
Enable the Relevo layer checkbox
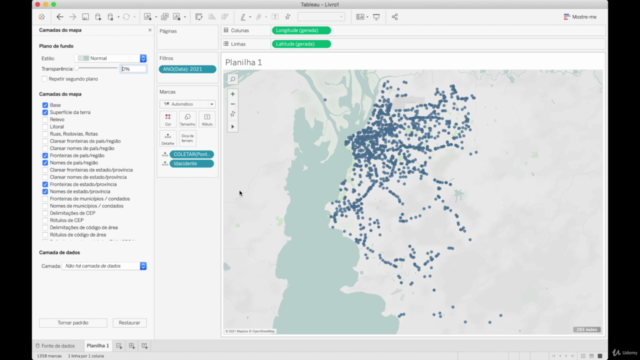(x=45, y=120)
